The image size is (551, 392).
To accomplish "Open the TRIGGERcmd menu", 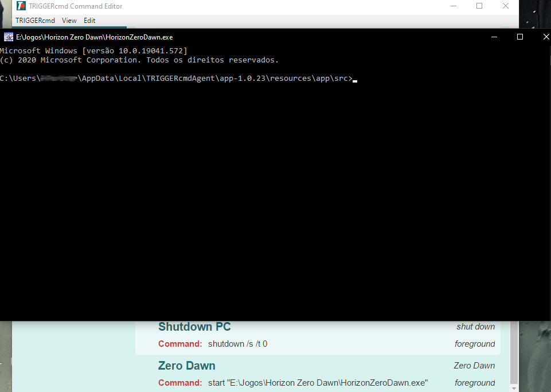I will click(x=35, y=21).
